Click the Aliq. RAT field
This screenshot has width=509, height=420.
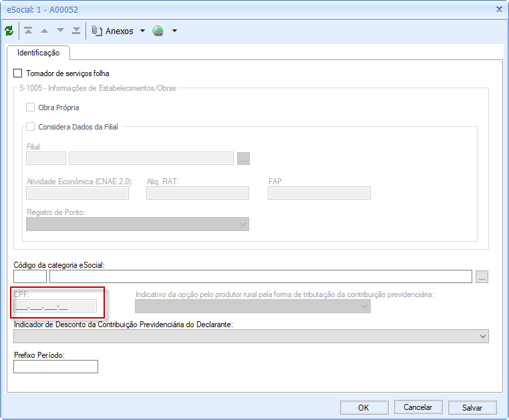coord(198,193)
